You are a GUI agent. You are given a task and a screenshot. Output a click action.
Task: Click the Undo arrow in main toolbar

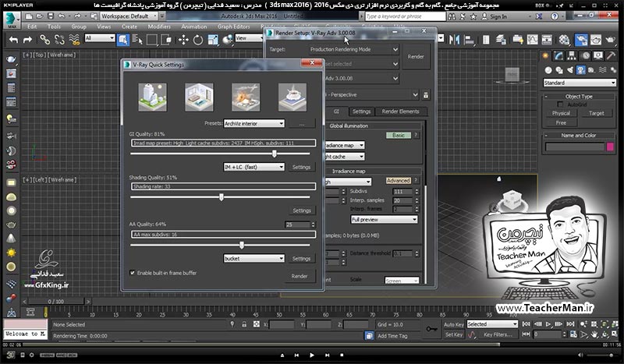13,40
